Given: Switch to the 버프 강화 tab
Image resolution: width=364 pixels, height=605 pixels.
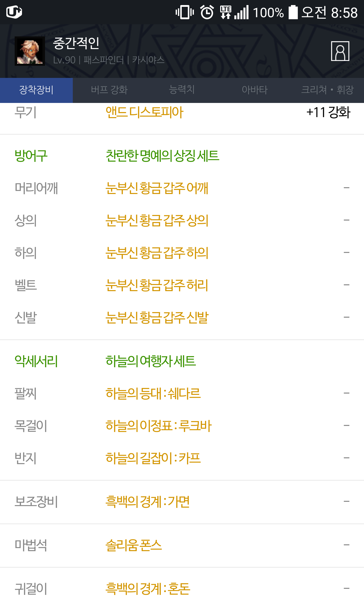Looking at the screenshot, I should [x=109, y=90].
